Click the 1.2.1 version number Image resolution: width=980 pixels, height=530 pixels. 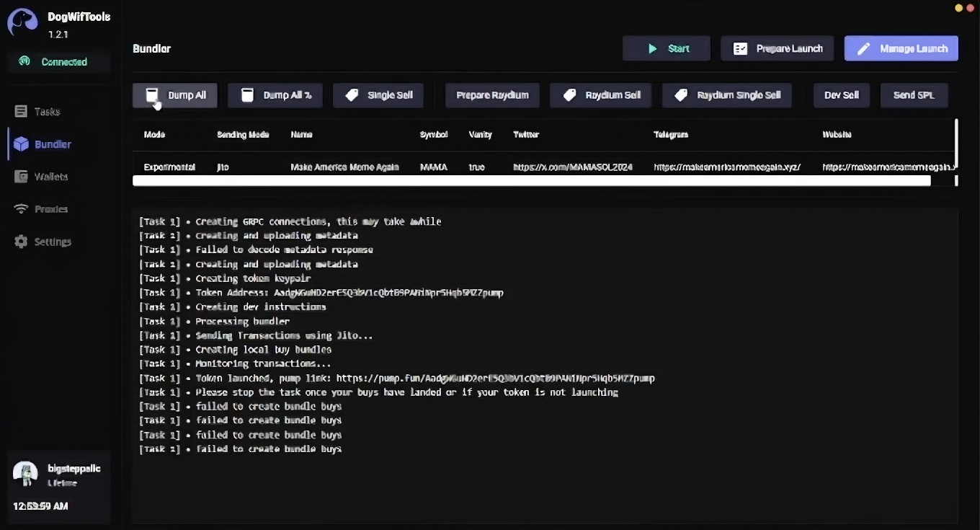point(58,34)
